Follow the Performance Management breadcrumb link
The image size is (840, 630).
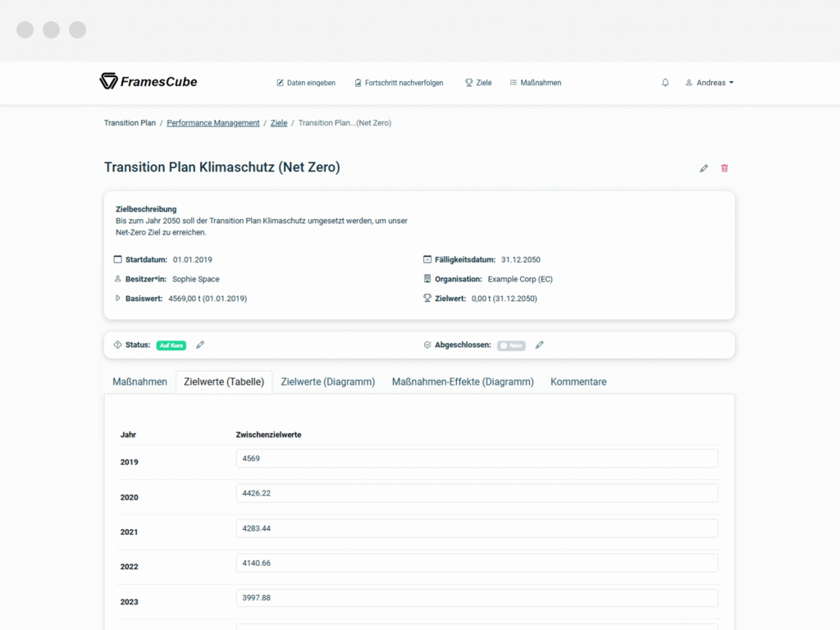[x=213, y=123]
